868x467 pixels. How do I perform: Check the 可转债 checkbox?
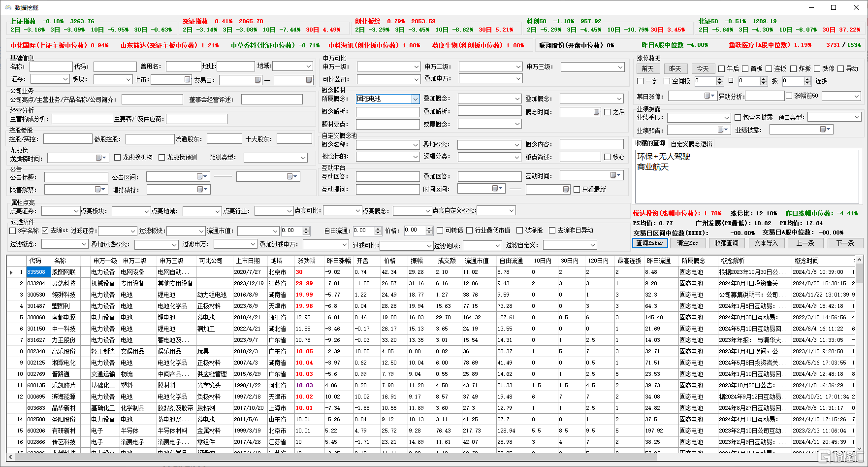click(441, 231)
